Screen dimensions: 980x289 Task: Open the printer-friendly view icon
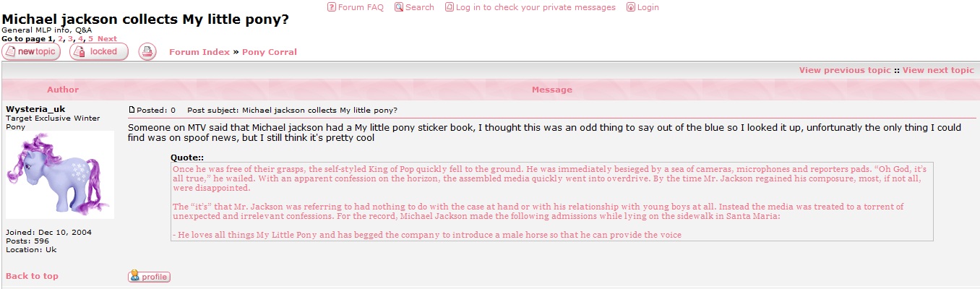tap(147, 52)
